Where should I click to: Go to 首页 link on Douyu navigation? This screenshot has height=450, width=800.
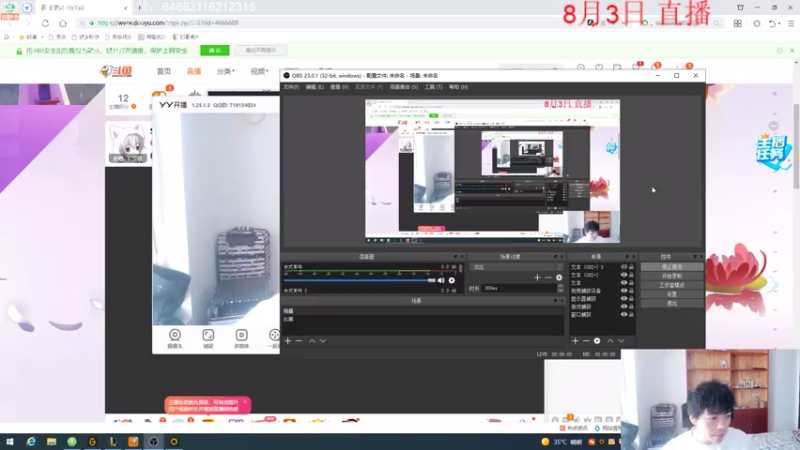coord(164,71)
